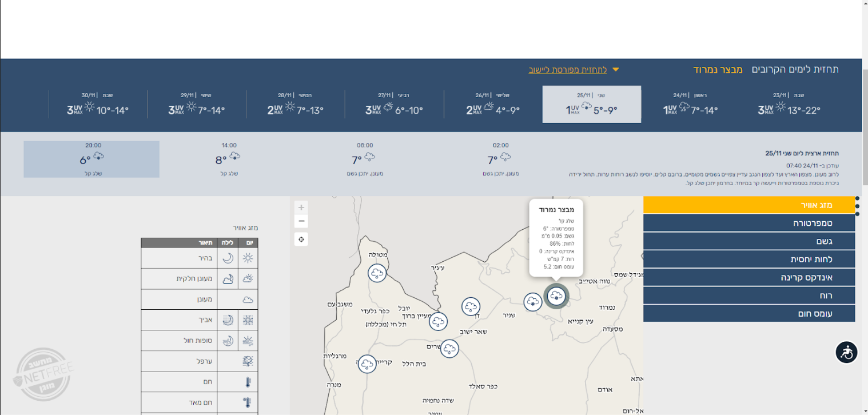Select the לחות יחסית map layer

pos(749,259)
